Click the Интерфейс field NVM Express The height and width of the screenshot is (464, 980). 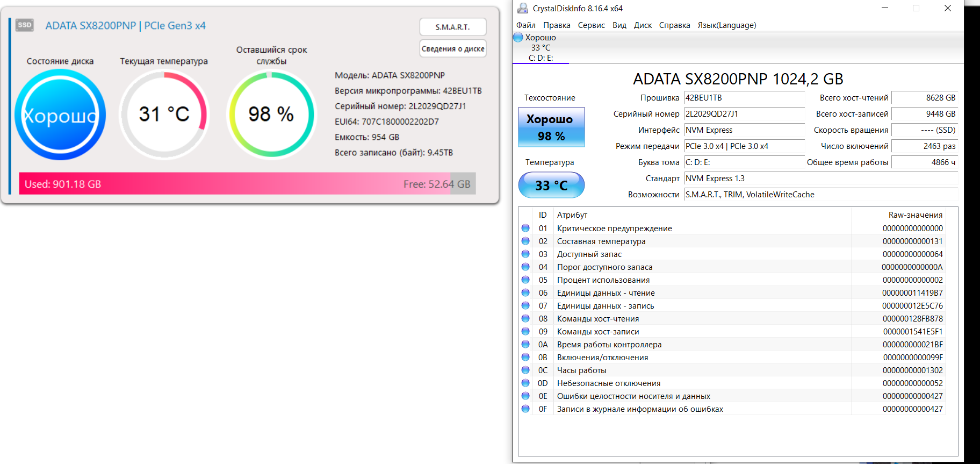[744, 130]
